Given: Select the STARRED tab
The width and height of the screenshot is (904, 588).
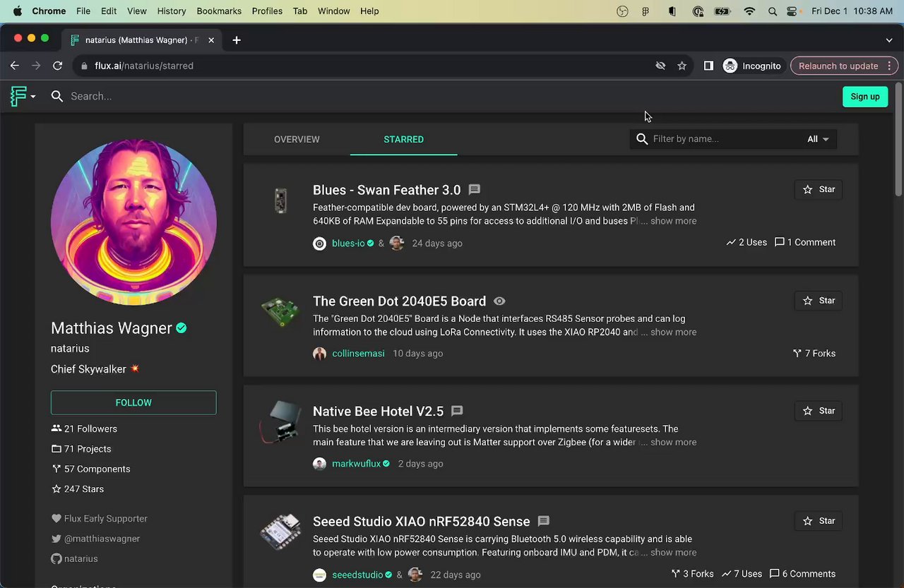Looking at the screenshot, I should [403, 139].
